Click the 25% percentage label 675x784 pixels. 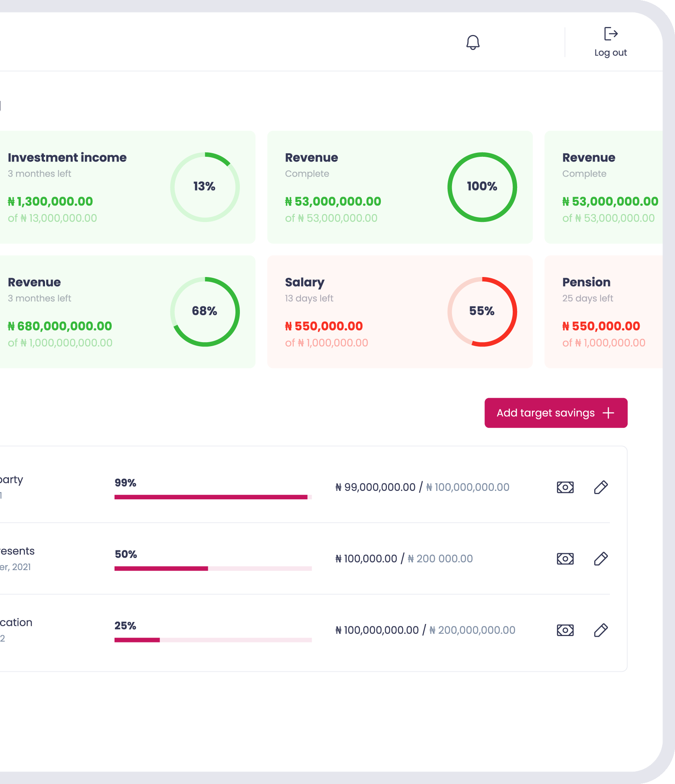[125, 626]
